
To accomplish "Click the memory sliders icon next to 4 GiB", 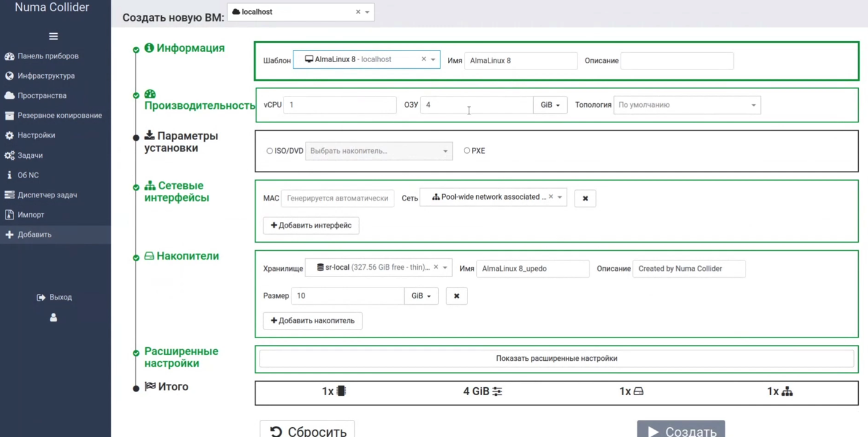I will [x=497, y=392].
